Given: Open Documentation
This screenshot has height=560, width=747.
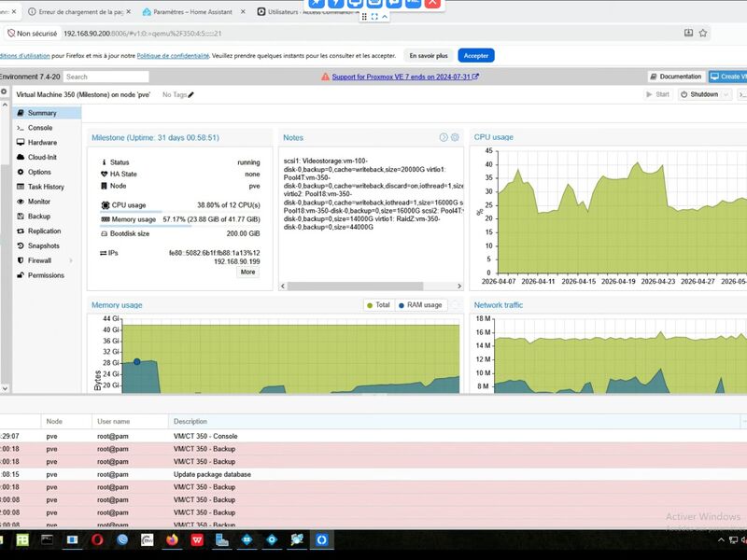Looking at the screenshot, I should coord(675,77).
